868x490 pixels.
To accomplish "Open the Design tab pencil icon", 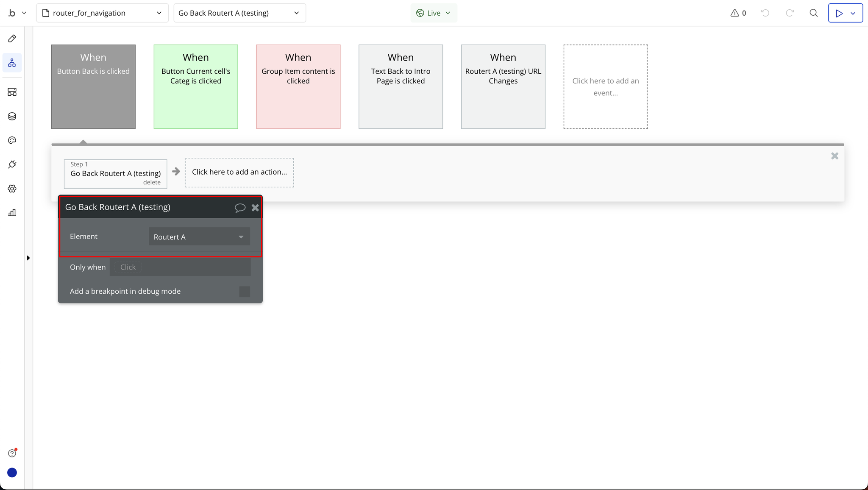I will pos(12,39).
